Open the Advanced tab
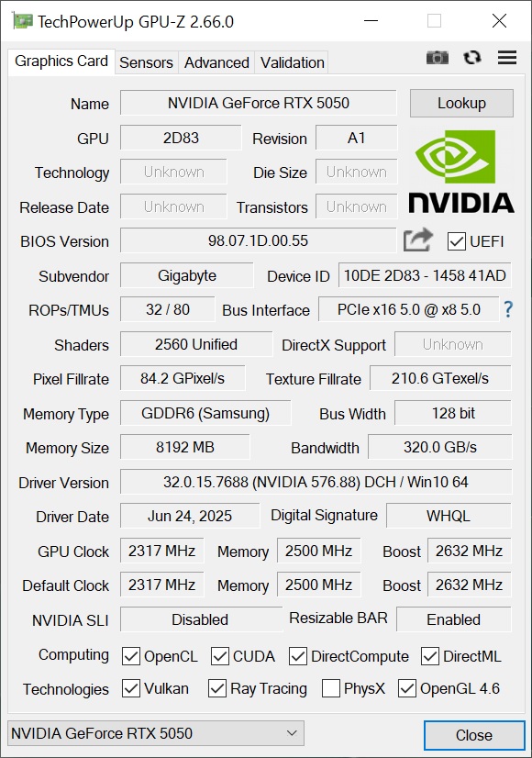Image resolution: width=532 pixels, height=758 pixels. coord(216,62)
